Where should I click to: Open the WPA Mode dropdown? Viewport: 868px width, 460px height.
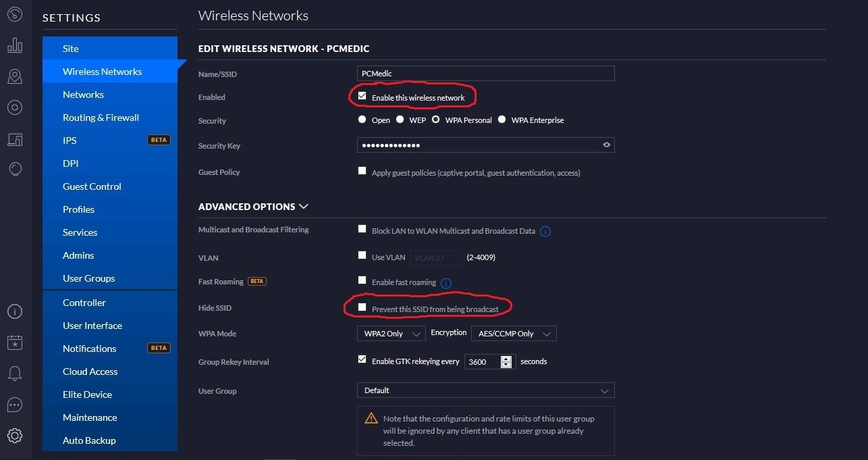[391, 334]
